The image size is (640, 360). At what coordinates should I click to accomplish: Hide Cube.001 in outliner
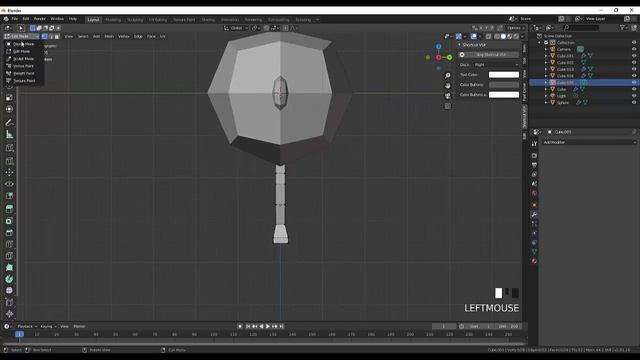point(634,56)
